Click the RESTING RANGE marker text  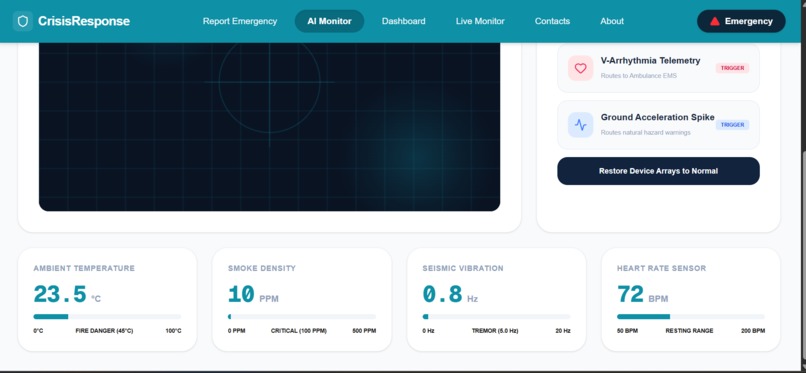pos(689,331)
